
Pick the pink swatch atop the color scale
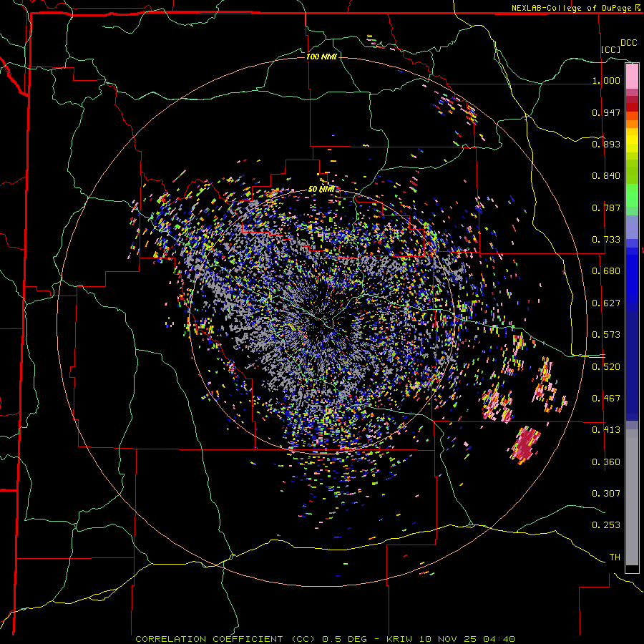632,76
